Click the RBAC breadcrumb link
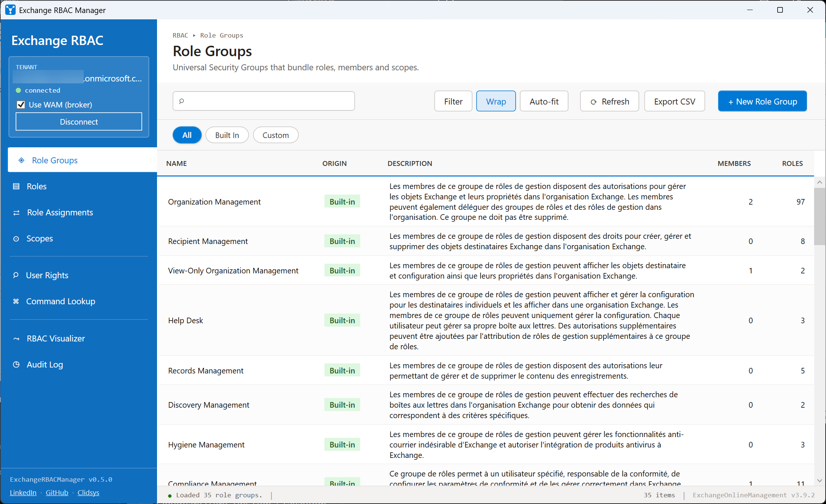Screen dimensions: 826x504 pos(180,35)
